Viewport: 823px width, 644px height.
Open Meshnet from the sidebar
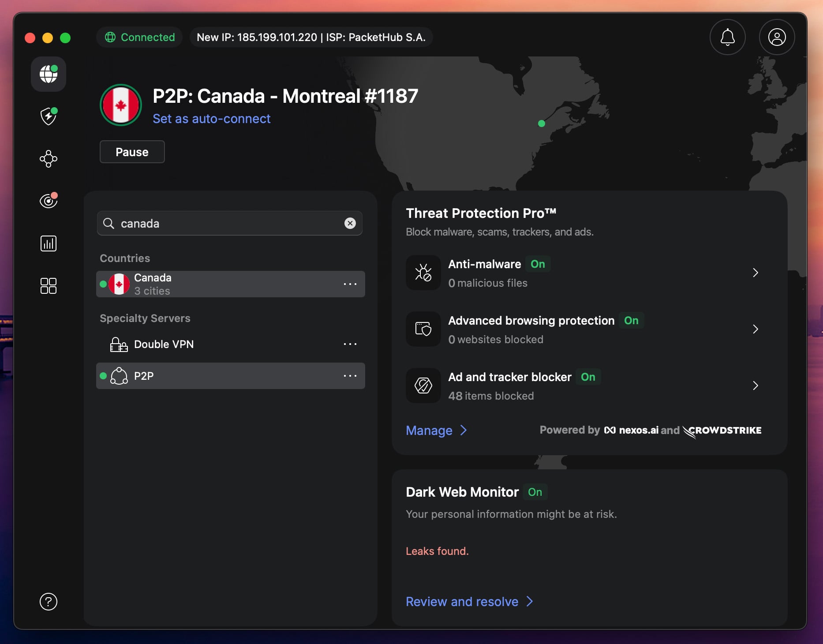[48, 159]
